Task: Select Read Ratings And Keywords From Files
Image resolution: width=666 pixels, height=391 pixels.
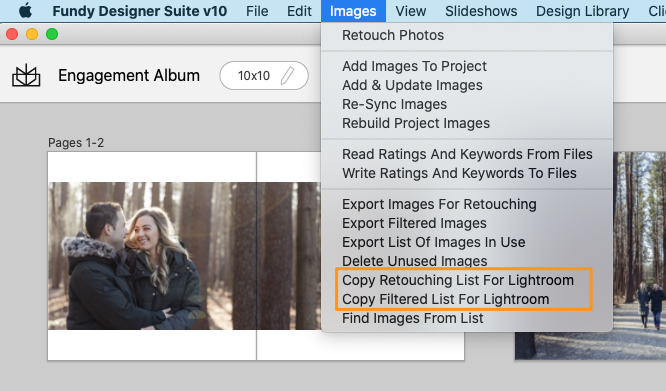Action: 467,154
